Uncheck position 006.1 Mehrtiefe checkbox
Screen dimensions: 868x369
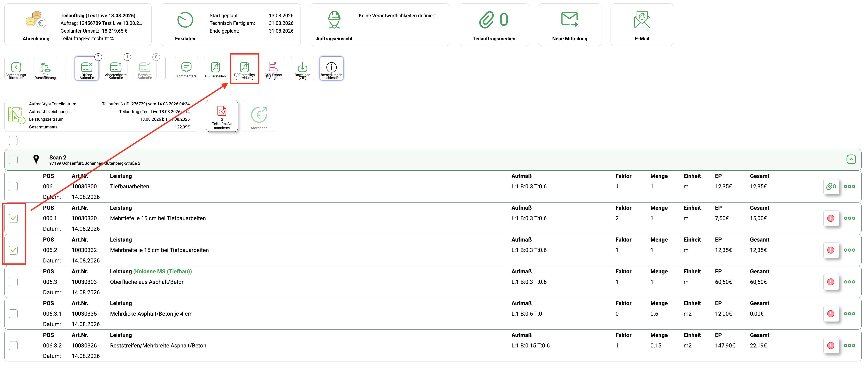[x=13, y=218]
